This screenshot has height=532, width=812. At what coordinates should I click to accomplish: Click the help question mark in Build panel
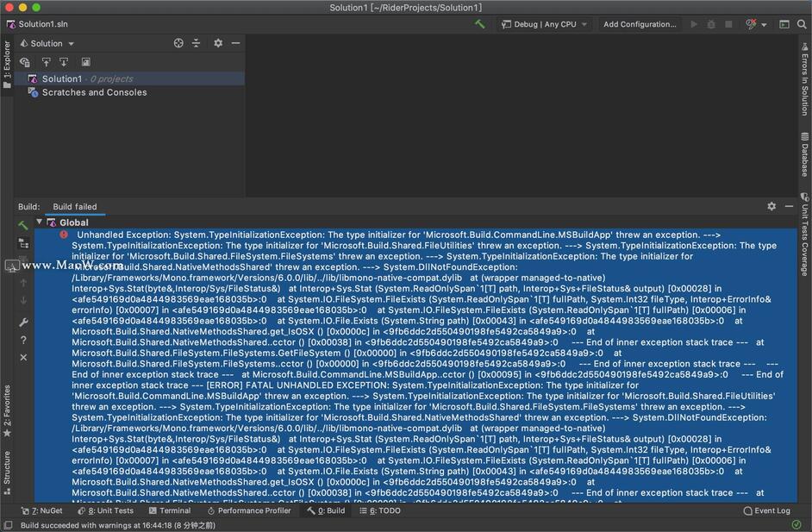pos(23,340)
